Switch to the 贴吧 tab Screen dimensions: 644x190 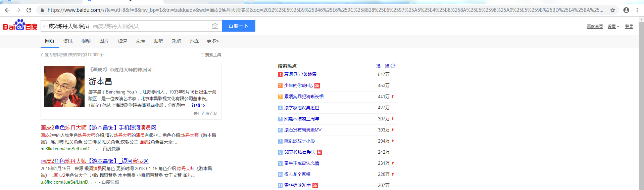tap(158, 41)
